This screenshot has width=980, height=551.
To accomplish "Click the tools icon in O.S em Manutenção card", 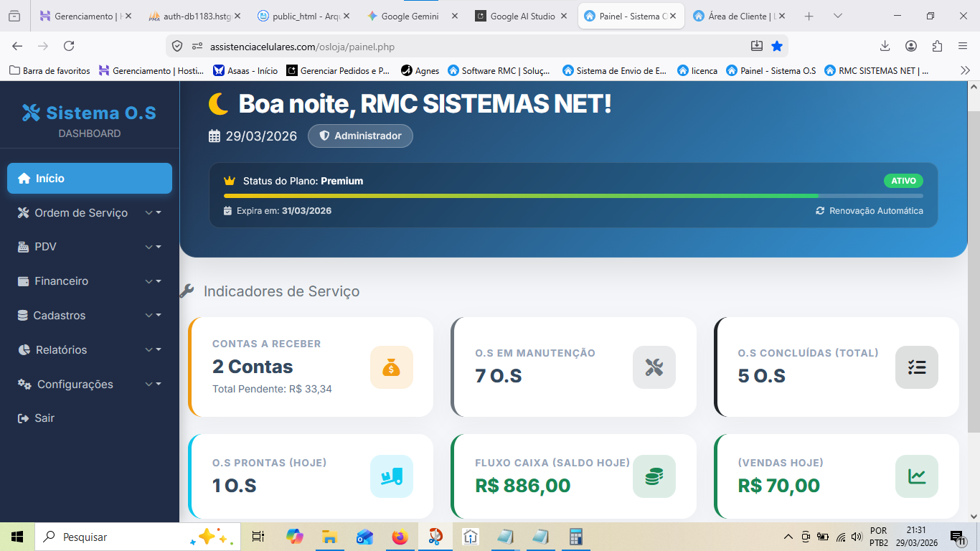I will point(654,367).
